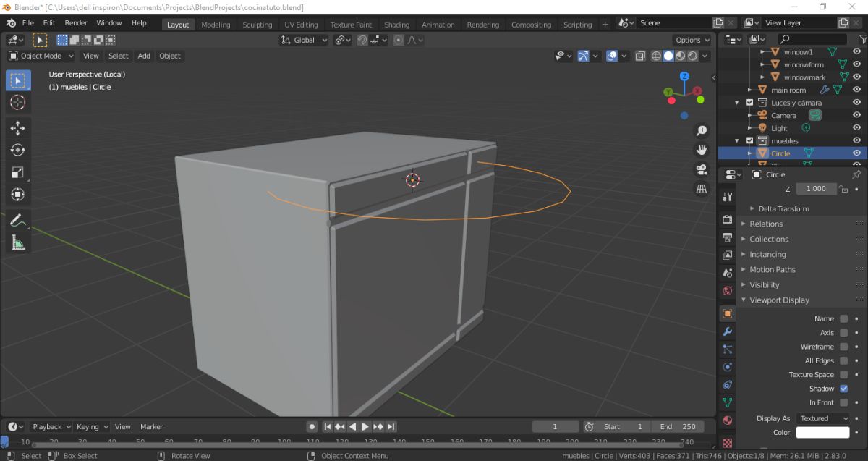Expand Delta Transform section
The width and height of the screenshot is (868, 461).
pyautogui.click(x=783, y=208)
